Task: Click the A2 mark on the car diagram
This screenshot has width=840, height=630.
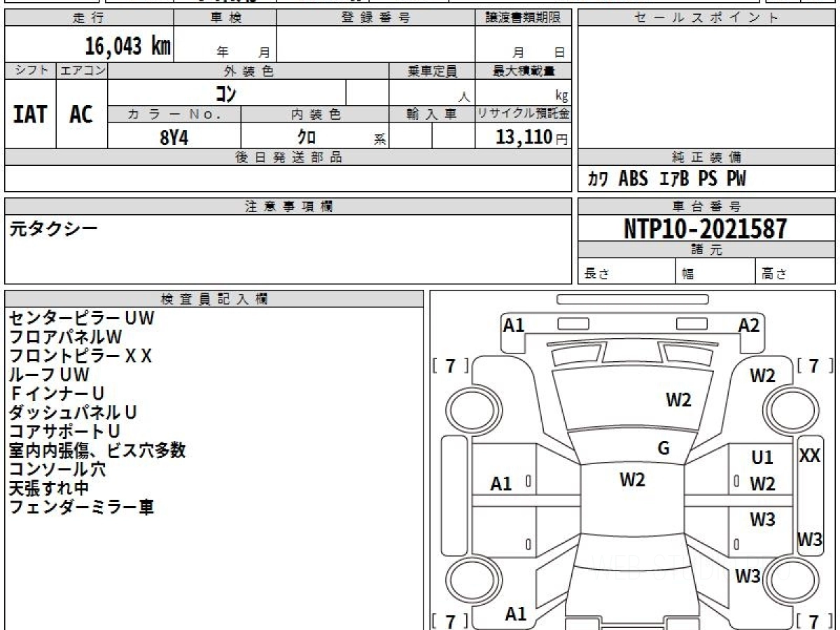Action: 749,325
